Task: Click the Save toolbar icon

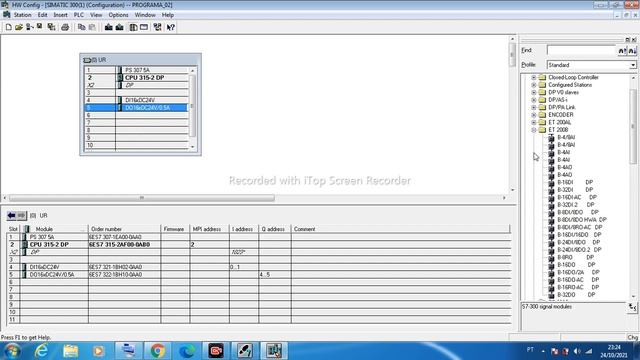Action: coord(40,27)
